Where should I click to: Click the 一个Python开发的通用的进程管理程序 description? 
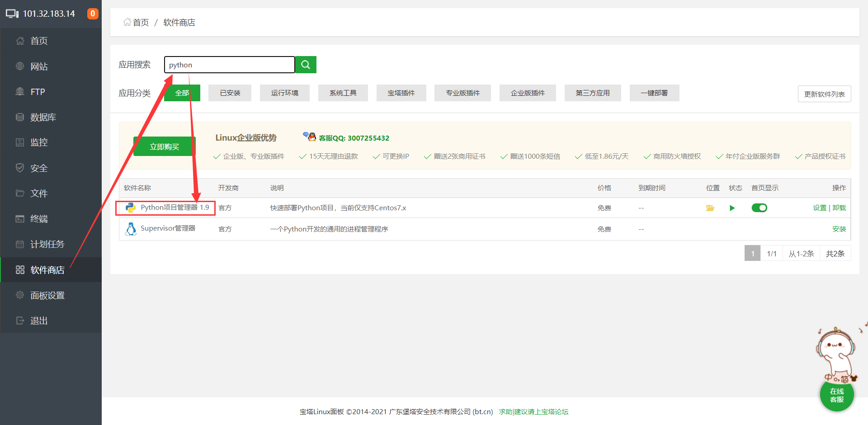click(x=329, y=229)
